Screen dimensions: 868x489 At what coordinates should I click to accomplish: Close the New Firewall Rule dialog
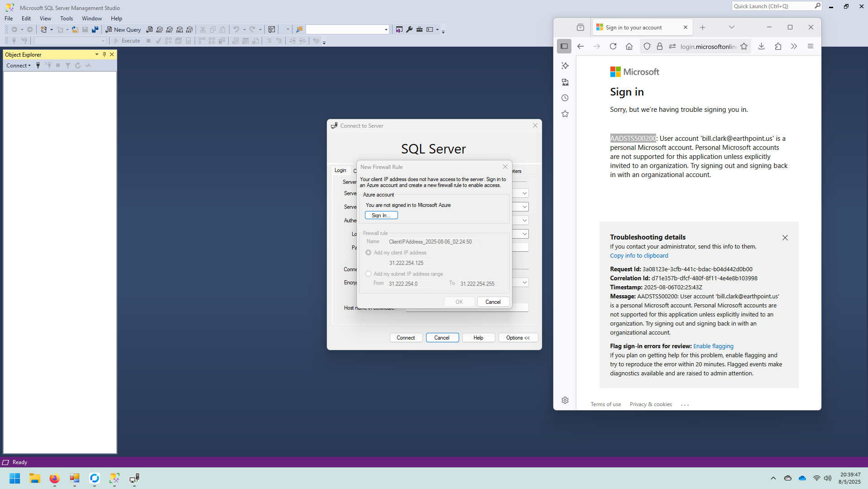point(505,167)
